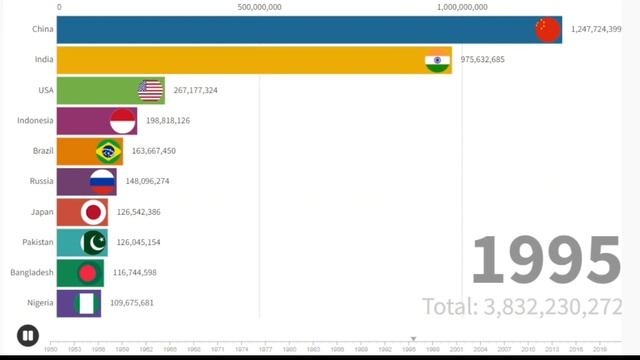
Task: Jump to 2019 on the timeline
Action: coord(600,349)
